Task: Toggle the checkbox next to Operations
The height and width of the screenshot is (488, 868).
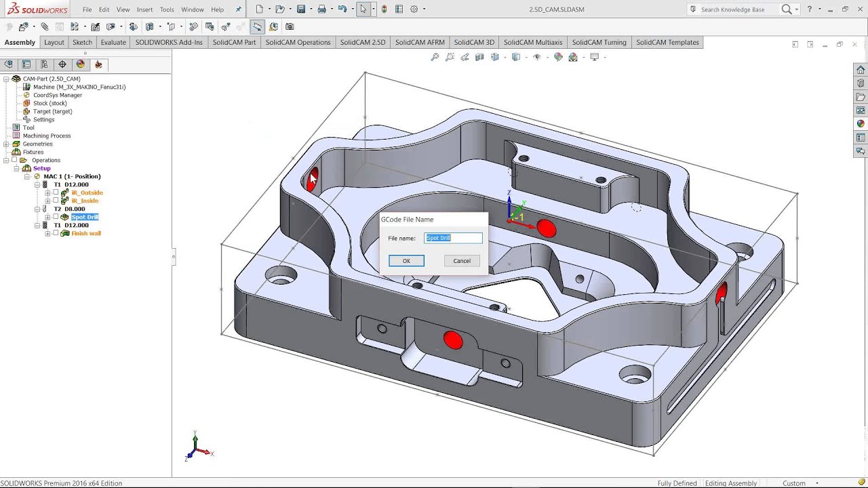Action: [x=14, y=159]
